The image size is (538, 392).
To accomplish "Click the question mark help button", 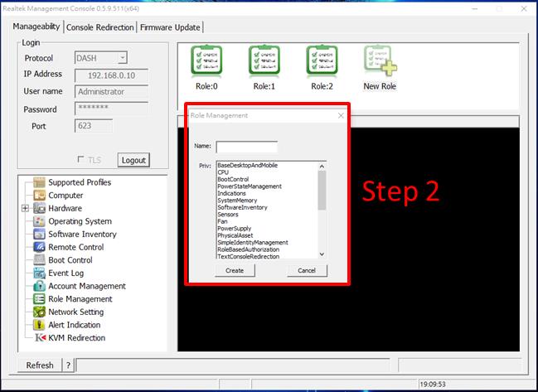I will tap(68, 365).
